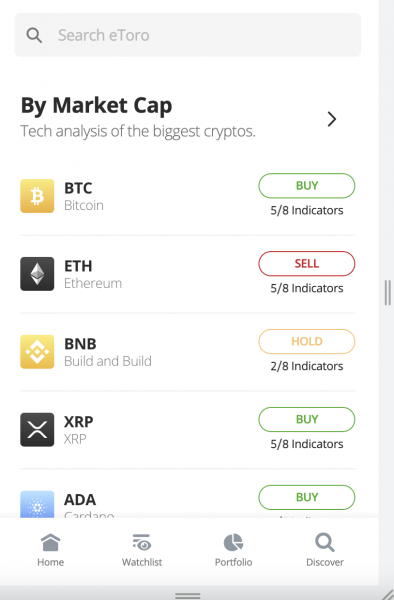
Task: Click the Ethereum diamond logo icon
Action: pos(37,274)
